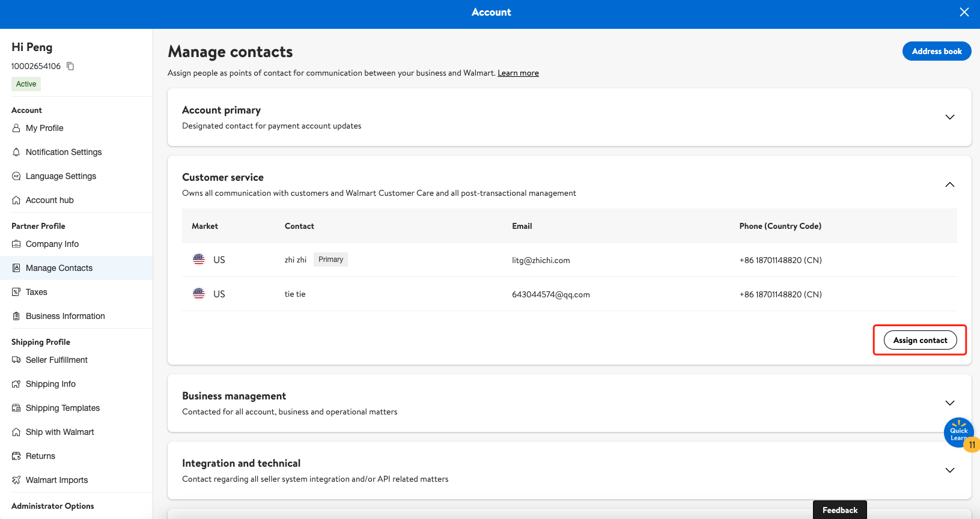The width and height of the screenshot is (980, 519).
Task: Click the Notification Settings bell icon
Action: [x=16, y=152]
